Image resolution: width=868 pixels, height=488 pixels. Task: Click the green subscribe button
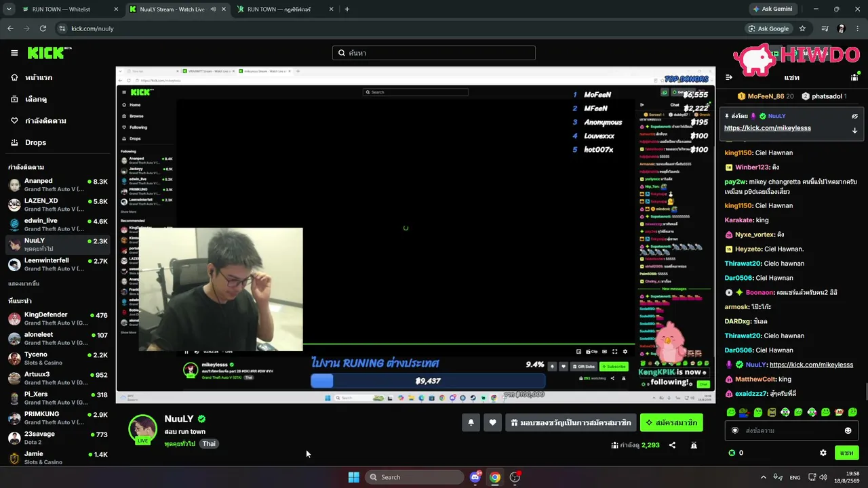[671, 422]
